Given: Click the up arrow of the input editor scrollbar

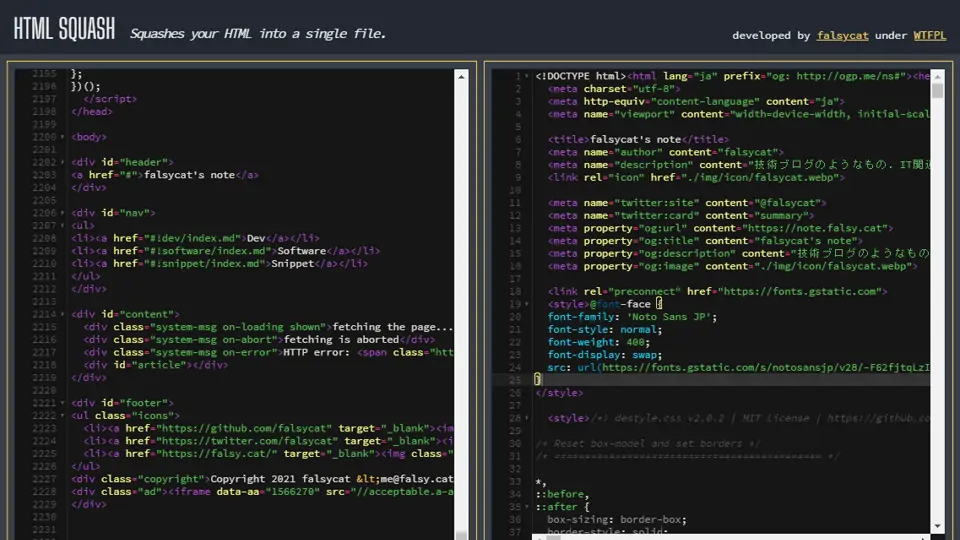Looking at the screenshot, I should [462, 77].
